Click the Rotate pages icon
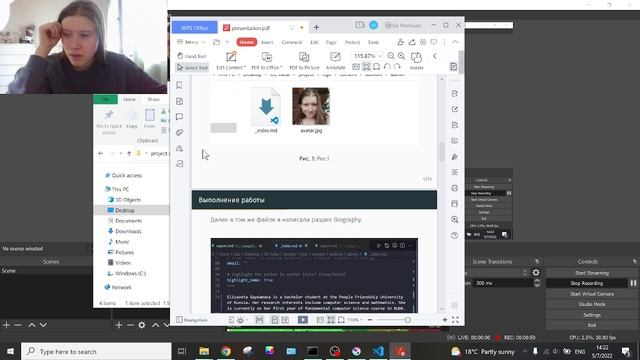 [x=416, y=60]
